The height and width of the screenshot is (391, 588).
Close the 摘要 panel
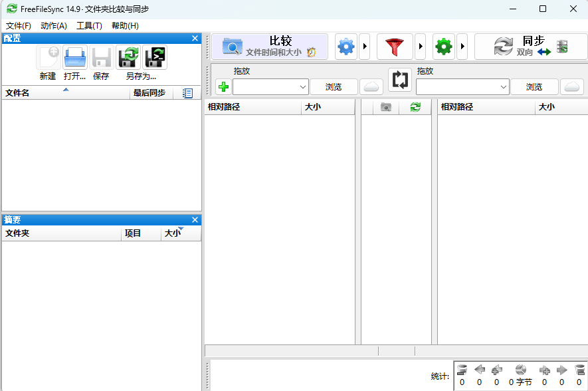pyautogui.click(x=195, y=219)
